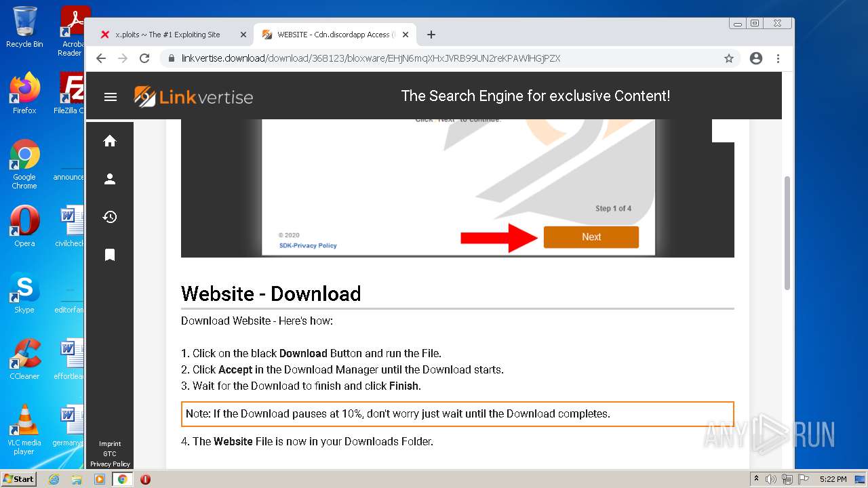Show hidden tray icons arrow

pyautogui.click(x=757, y=479)
